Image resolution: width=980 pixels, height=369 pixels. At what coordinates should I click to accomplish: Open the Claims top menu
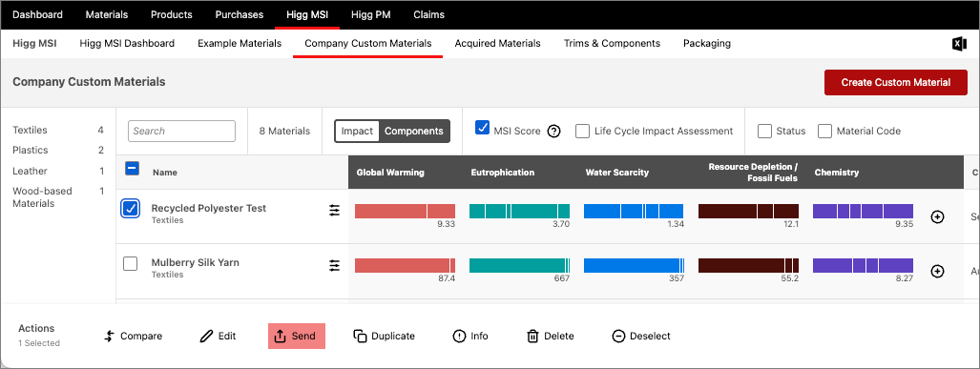click(428, 14)
